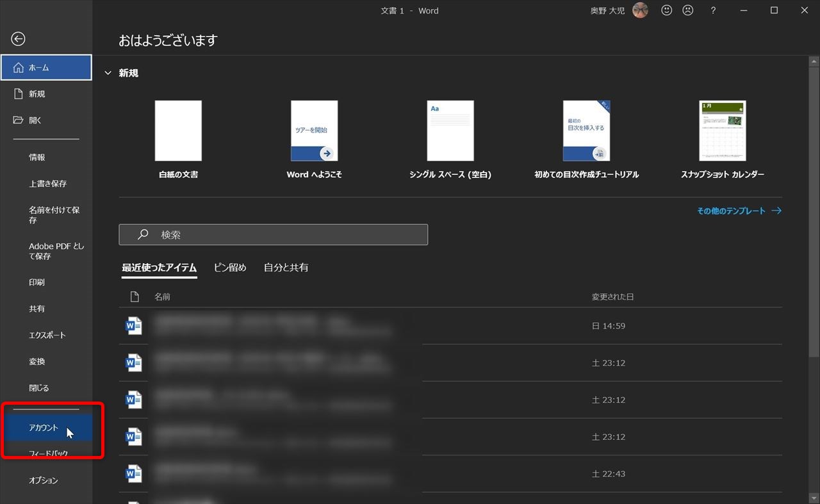Open エクスポート in the sidebar
Screen dimensions: 820x504
(46, 335)
